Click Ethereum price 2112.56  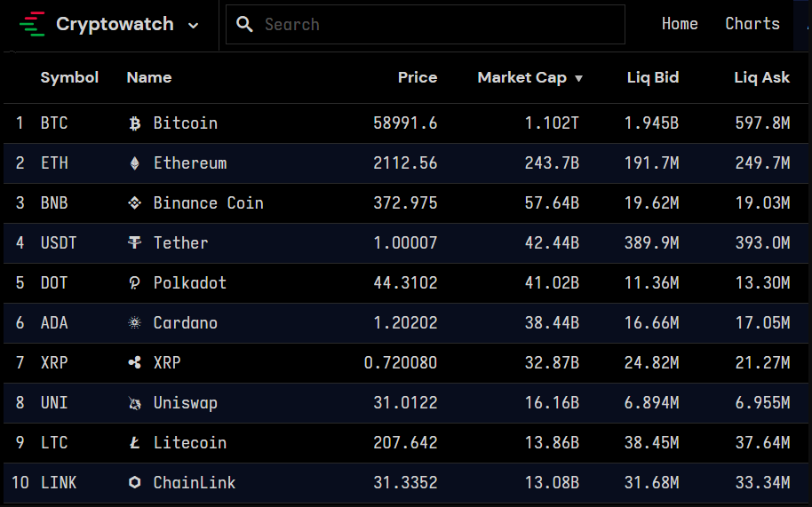pyautogui.click(x=405, y=163)
